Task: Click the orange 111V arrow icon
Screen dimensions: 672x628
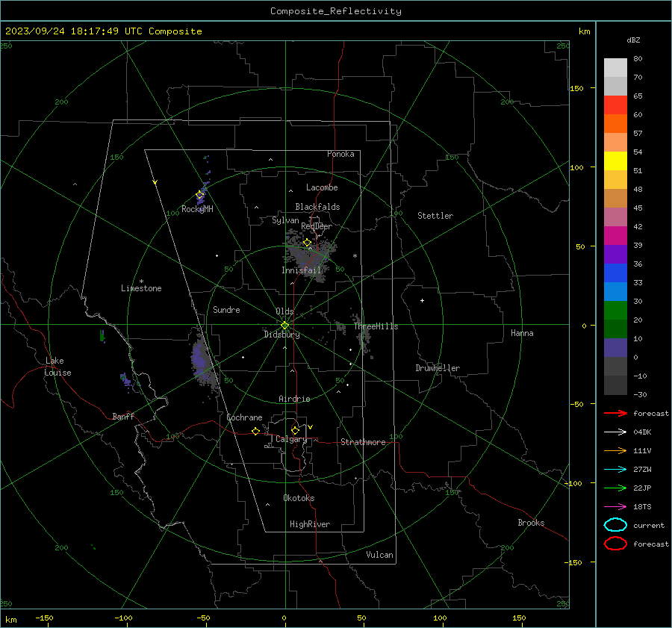Action: [x=615, y=450]
